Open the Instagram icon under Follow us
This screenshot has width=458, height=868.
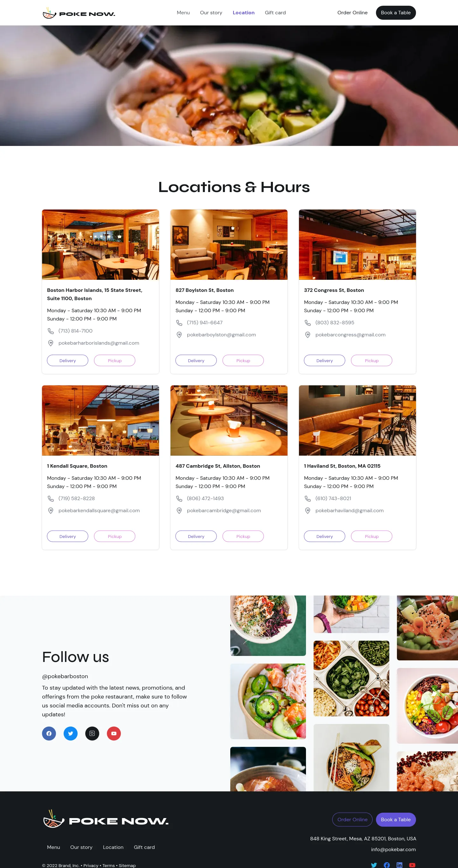pyautogui.click(x=92, y=734)
